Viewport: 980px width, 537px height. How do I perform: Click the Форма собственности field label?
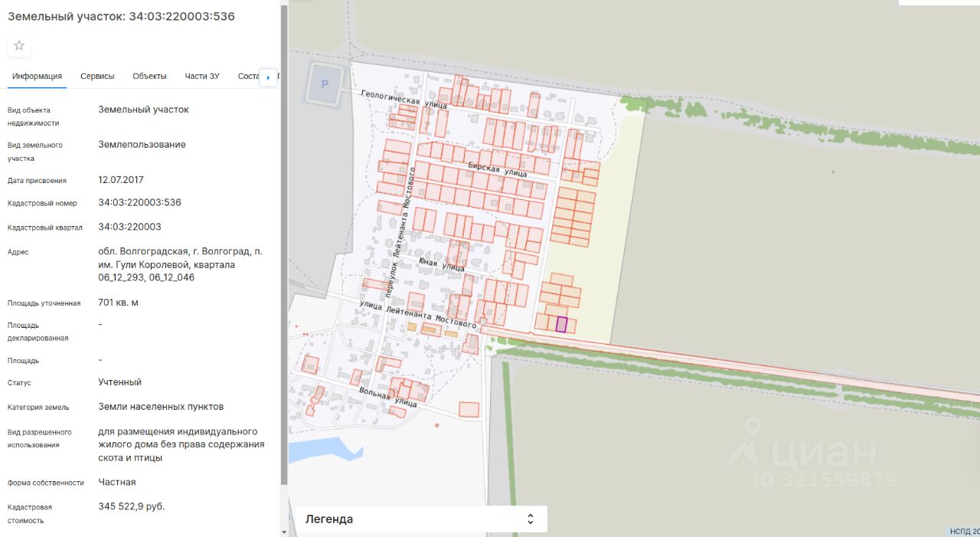(46, 483)
